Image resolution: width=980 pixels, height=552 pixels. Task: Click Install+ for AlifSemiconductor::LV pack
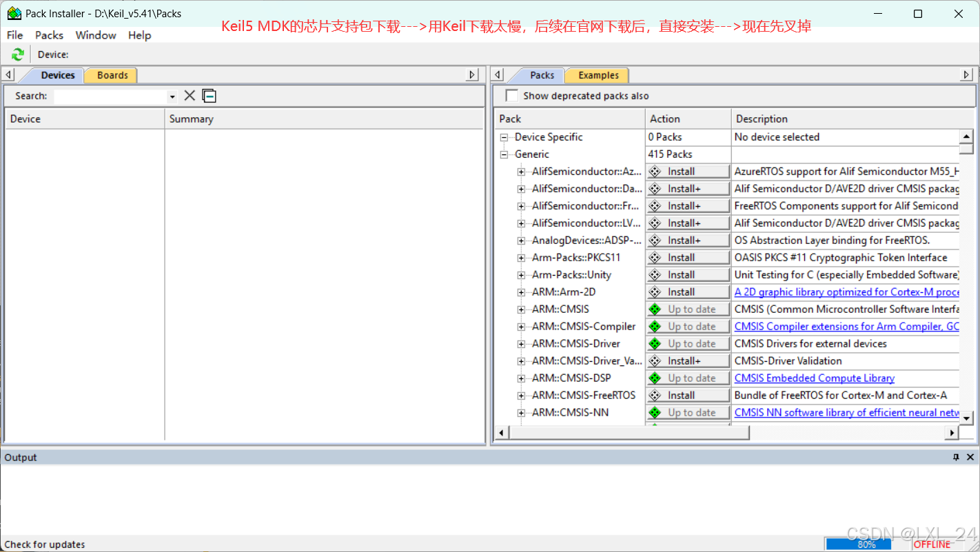tap(688, 223)
